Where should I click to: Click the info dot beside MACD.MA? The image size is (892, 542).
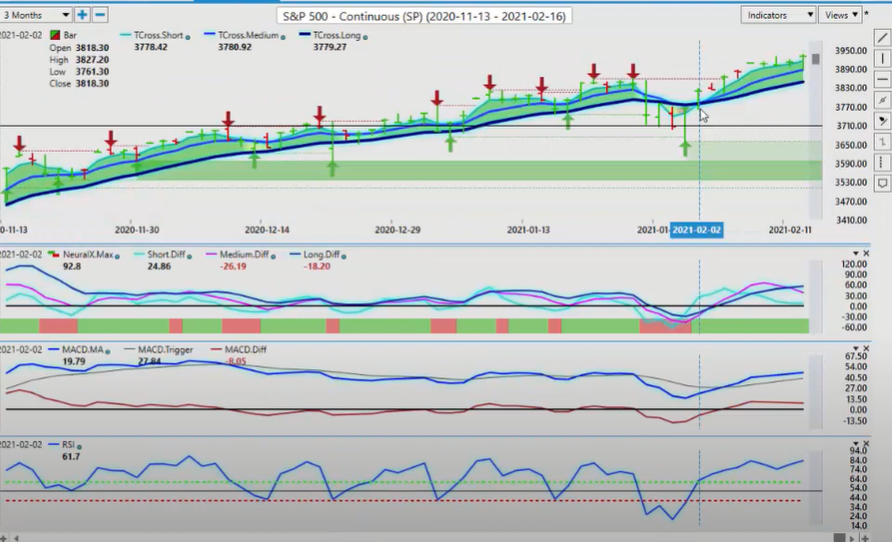[x=108, y=351]
